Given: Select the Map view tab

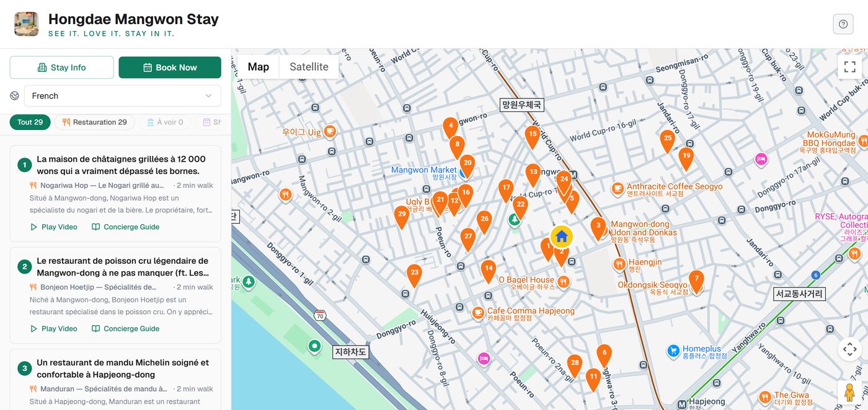Looking at the screenshot, I should pyautogui.click(x=259, y=67).
